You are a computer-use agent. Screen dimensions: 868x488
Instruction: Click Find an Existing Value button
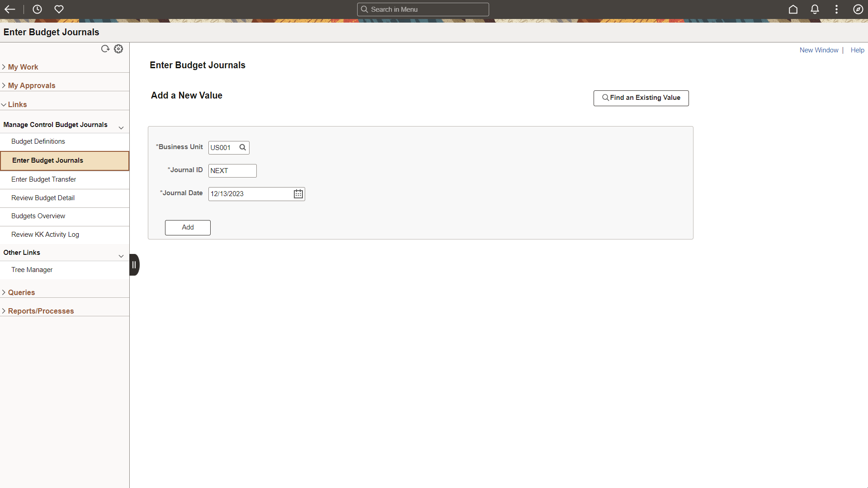pos(641,98)
